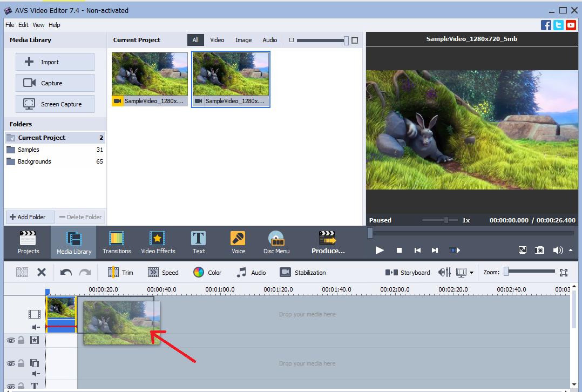Image resolution: width=582 pixels, height=392 pixels.
Task: Open the YouTube link icon
Action: (571, 25)
